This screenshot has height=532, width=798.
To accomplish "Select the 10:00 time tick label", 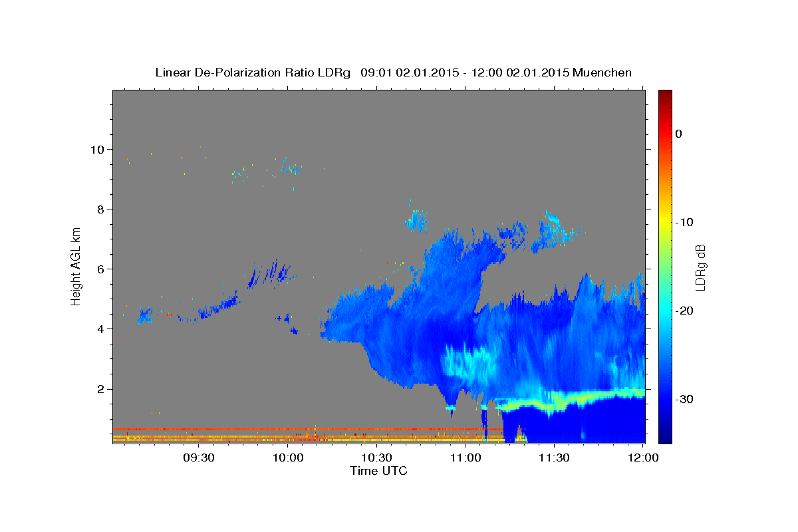I will [288, 458].
